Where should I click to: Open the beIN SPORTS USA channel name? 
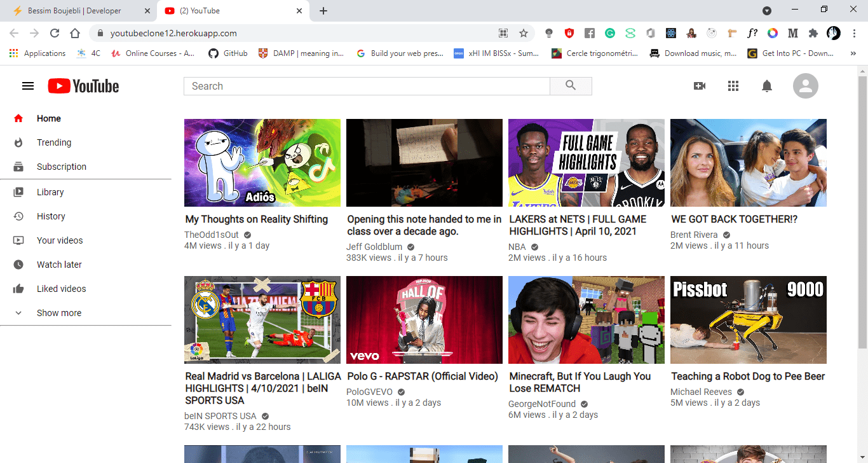[220, 416]
